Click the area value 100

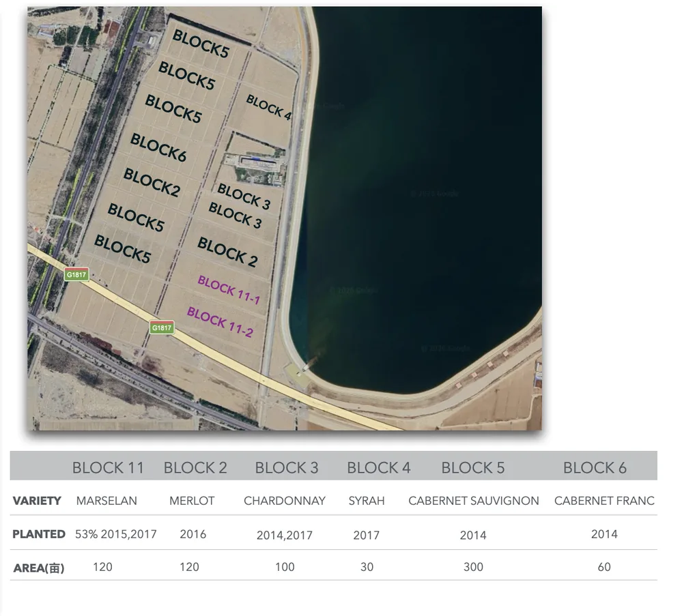pyautogui.click(x=285, y=568)
